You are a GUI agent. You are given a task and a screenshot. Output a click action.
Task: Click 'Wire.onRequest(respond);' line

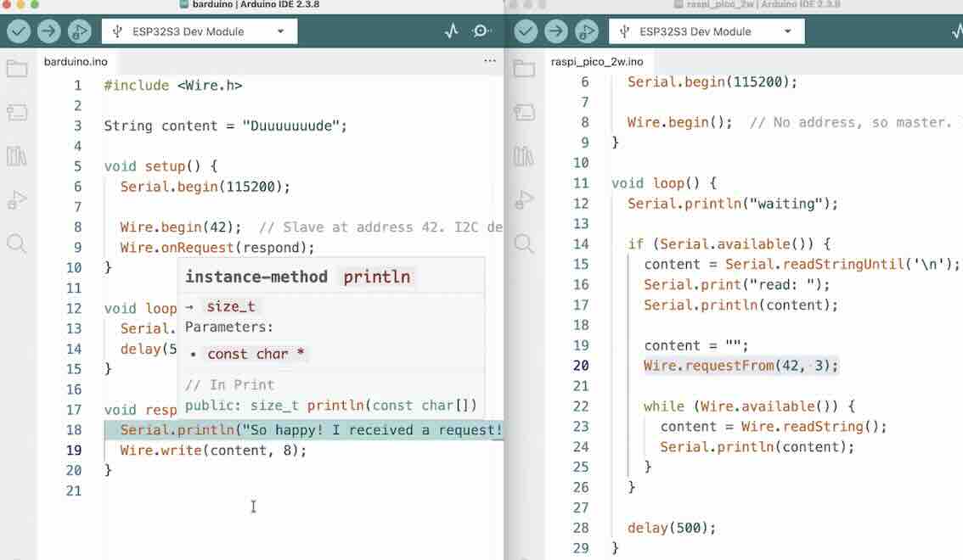217,247
